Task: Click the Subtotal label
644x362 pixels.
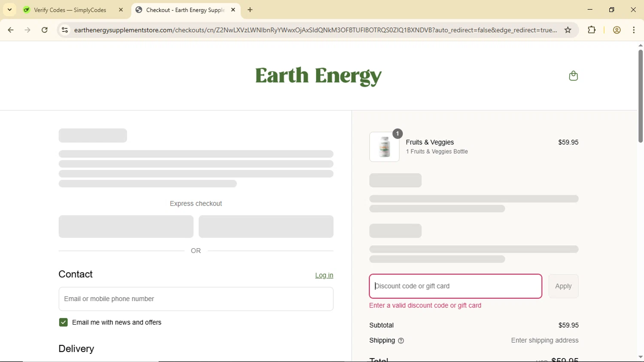Action: point(381,325)
